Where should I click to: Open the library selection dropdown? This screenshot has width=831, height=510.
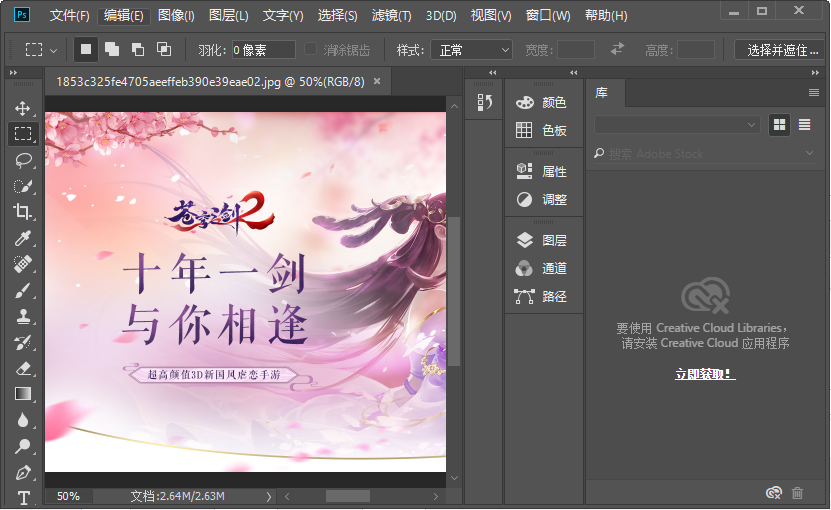click(x=677, y=125)
